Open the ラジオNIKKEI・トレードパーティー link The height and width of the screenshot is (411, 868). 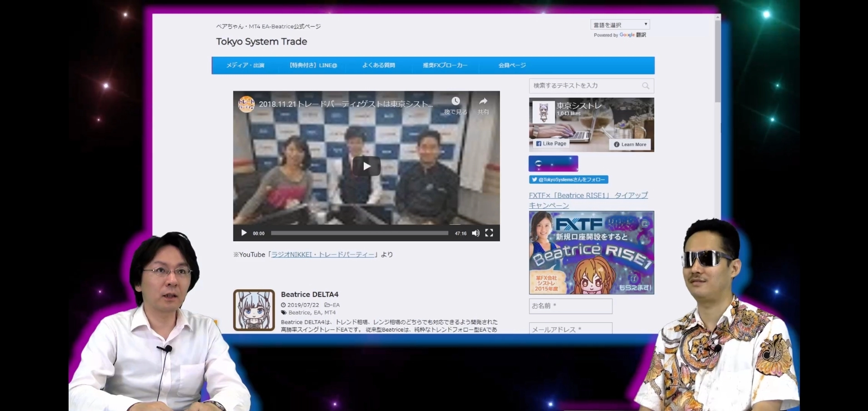click(x=323, y=255)
